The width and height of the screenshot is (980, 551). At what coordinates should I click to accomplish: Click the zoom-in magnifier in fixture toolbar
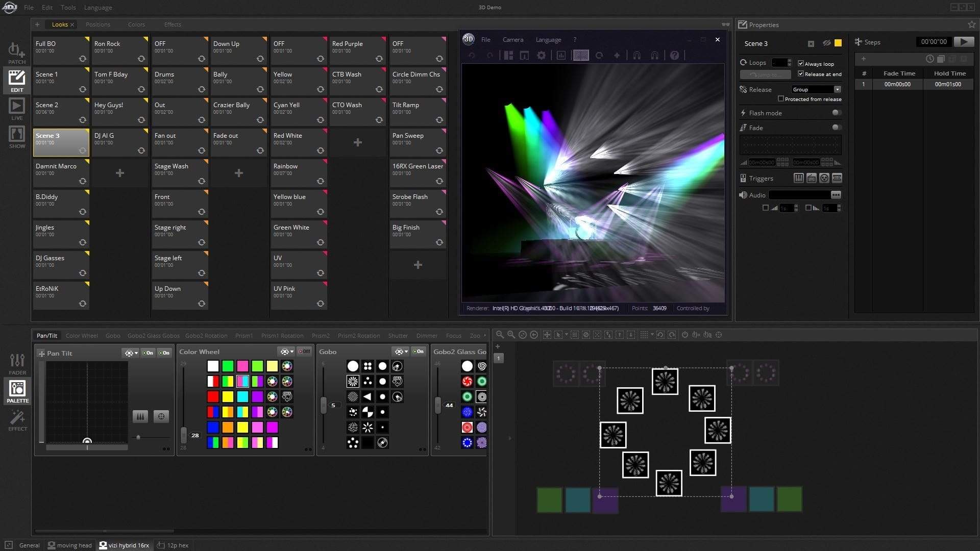pos(511,335)
